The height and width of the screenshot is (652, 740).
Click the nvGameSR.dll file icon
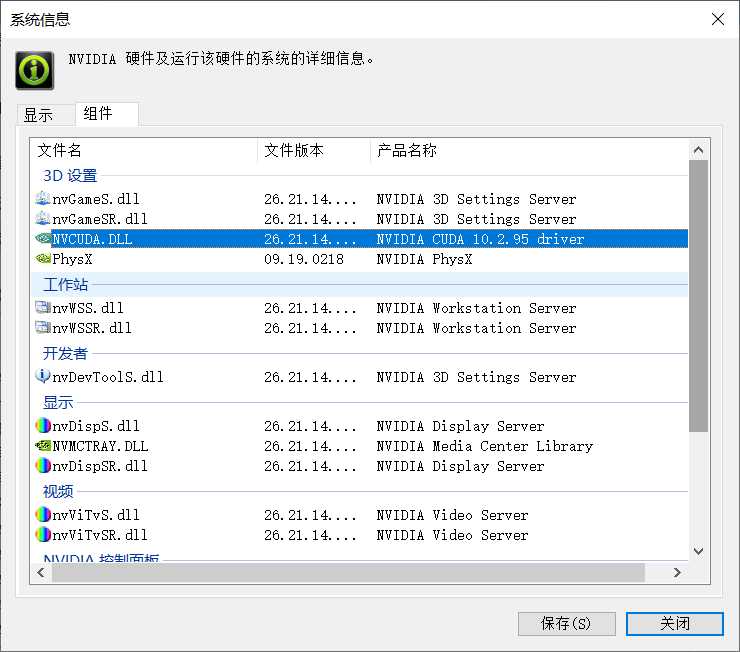pos(42,218)
